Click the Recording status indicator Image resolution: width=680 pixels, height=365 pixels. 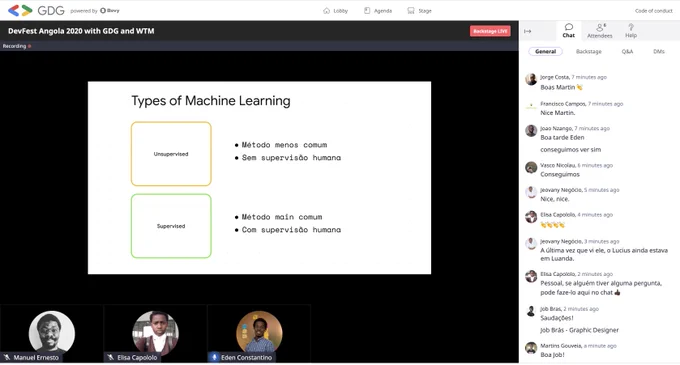17,46
